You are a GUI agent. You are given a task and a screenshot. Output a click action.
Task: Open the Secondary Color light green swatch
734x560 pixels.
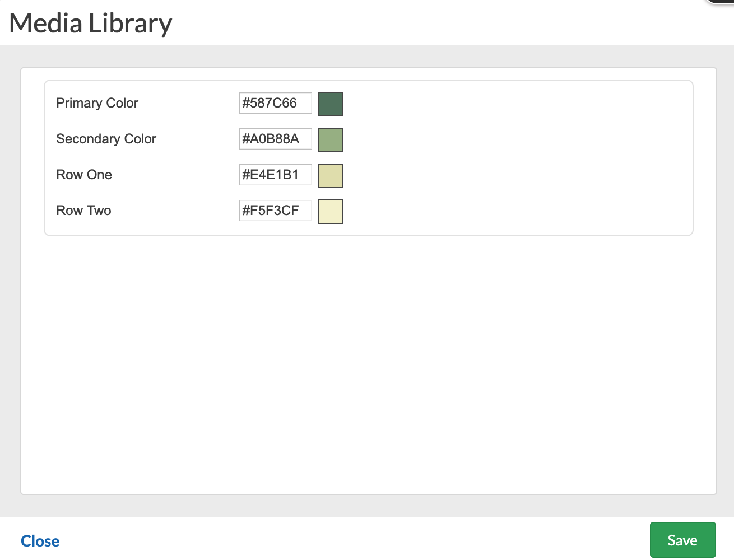[331, 140]
